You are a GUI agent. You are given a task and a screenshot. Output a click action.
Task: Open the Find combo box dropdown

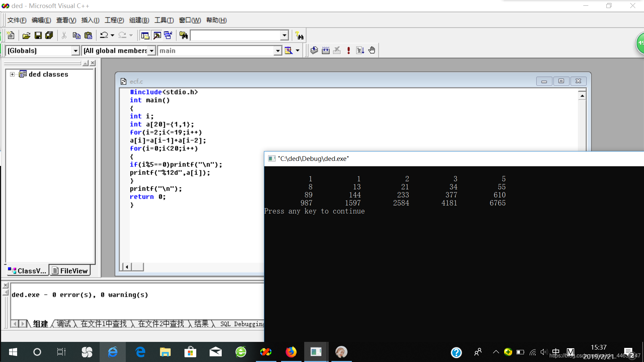point(284,35)
